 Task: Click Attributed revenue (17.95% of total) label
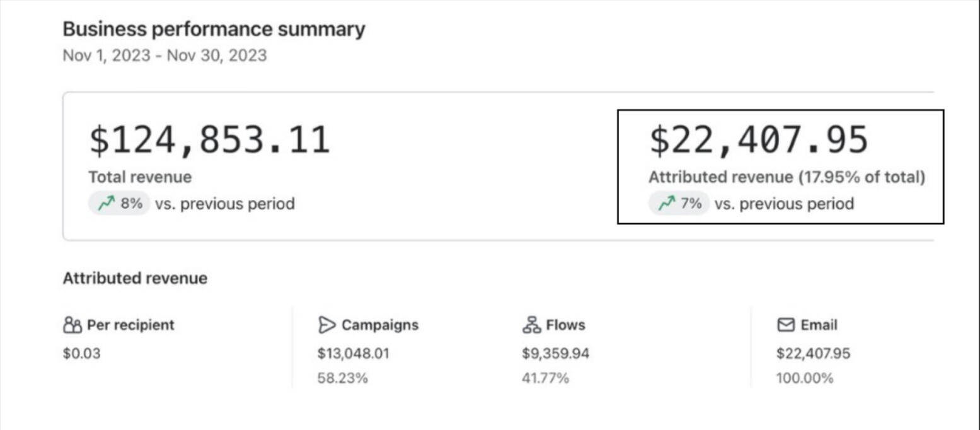(x=787, y=177)
